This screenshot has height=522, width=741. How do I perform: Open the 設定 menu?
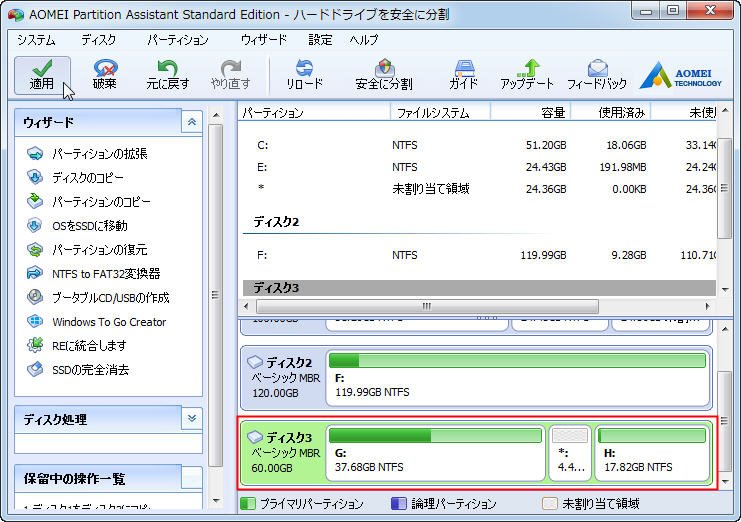click(x=320, y=40)
